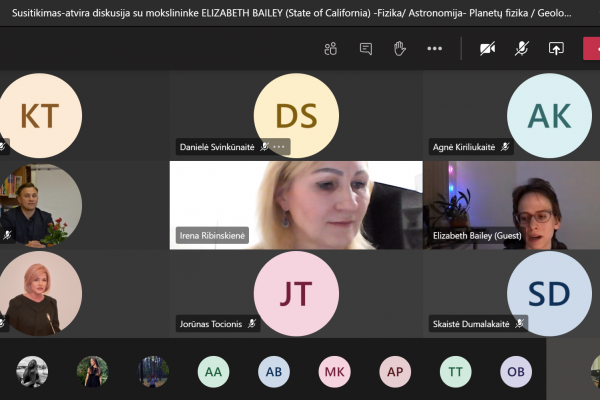
Task: Select Irena Ribinskienė video tile
Action: (x=296, y=205)
